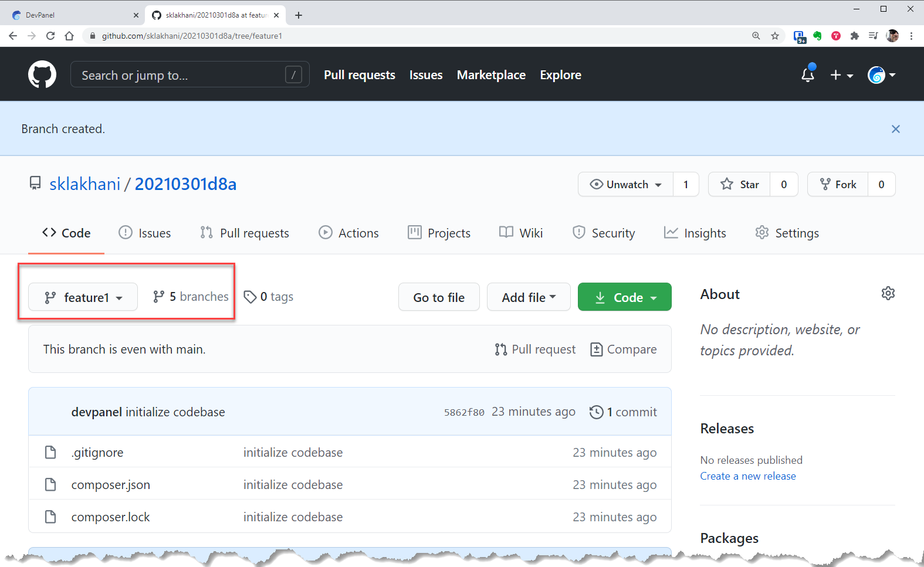Bookmark this page with the star icon
Image resolution: width=924 pixels, height=567 pixels.
[775, 36]
